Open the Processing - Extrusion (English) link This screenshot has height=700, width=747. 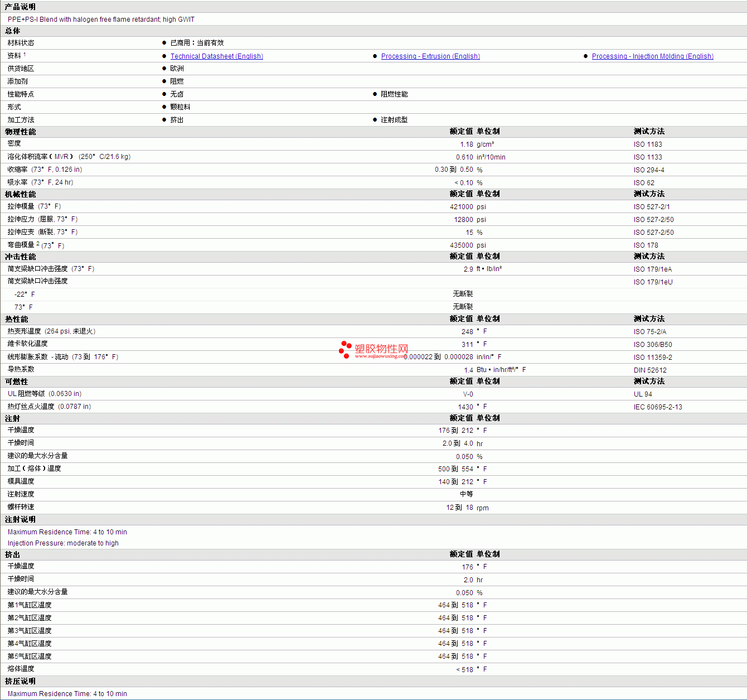click(x=430, y=56)
